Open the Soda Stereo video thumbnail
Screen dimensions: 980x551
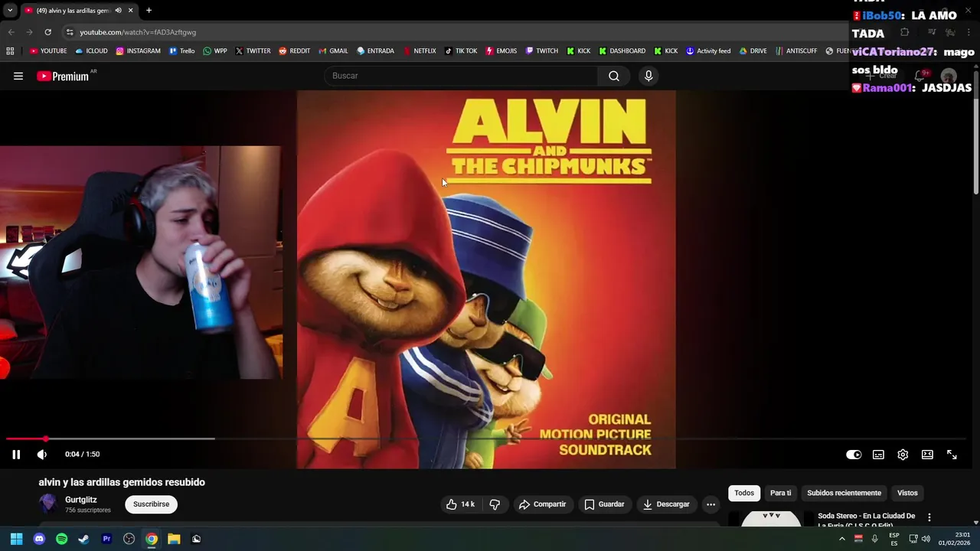tap(771, 519)
